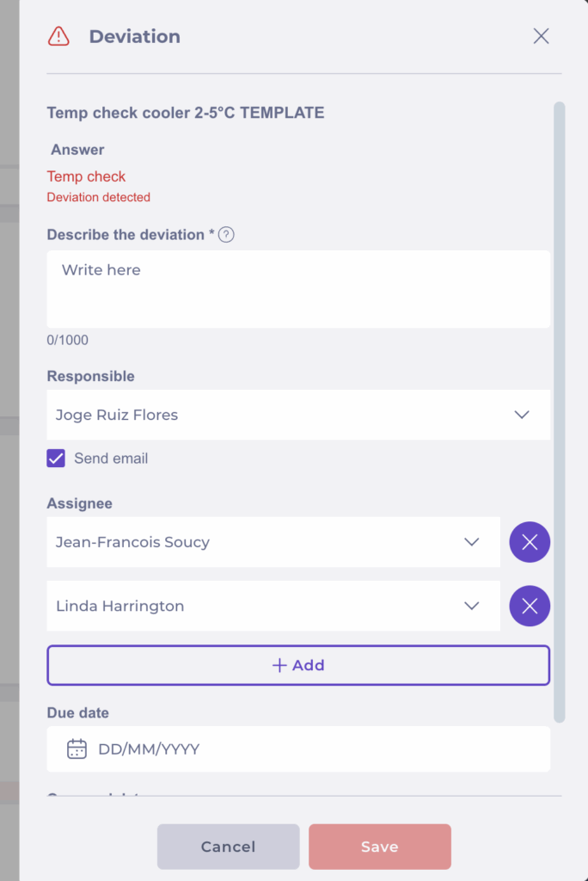This screenshot has height=881, width=588.
Task: Click the plus icon on Add button
Action: coord(279,665)
